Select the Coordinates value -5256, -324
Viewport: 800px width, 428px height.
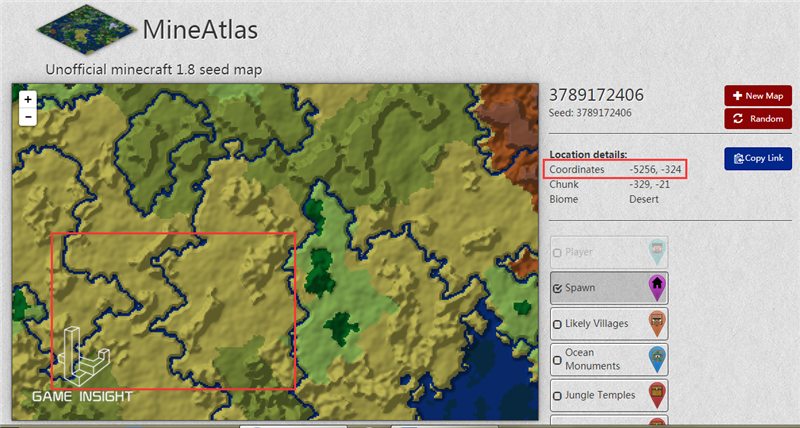pos(655,169)
